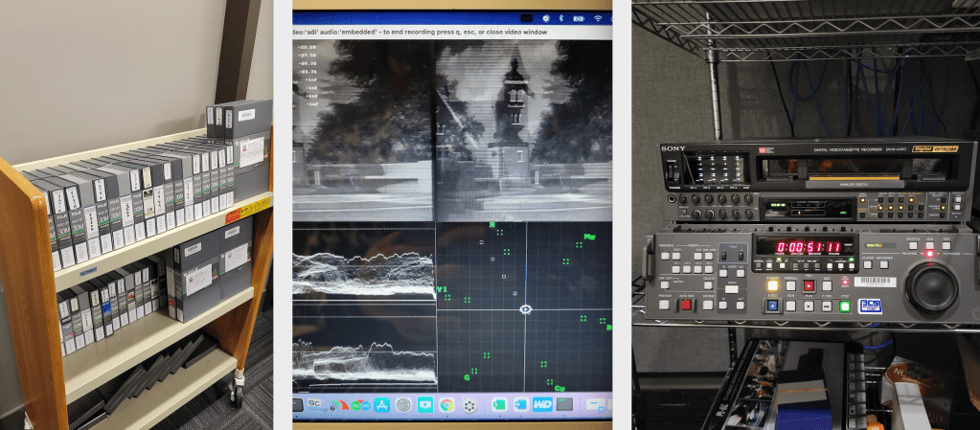Click the WD drive utility dock icon
The width and height of the screenshot is (980, 430).
(544, 405)
